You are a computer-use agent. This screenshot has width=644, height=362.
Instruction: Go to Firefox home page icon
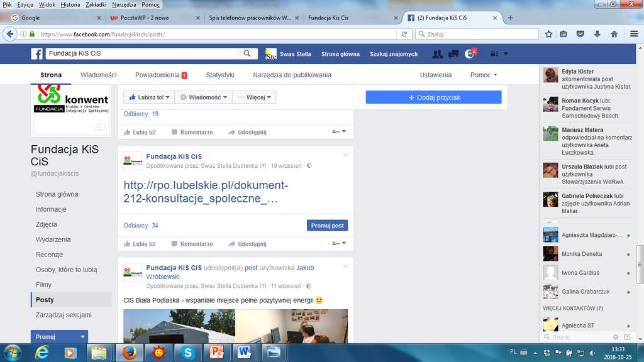point(614,34)
